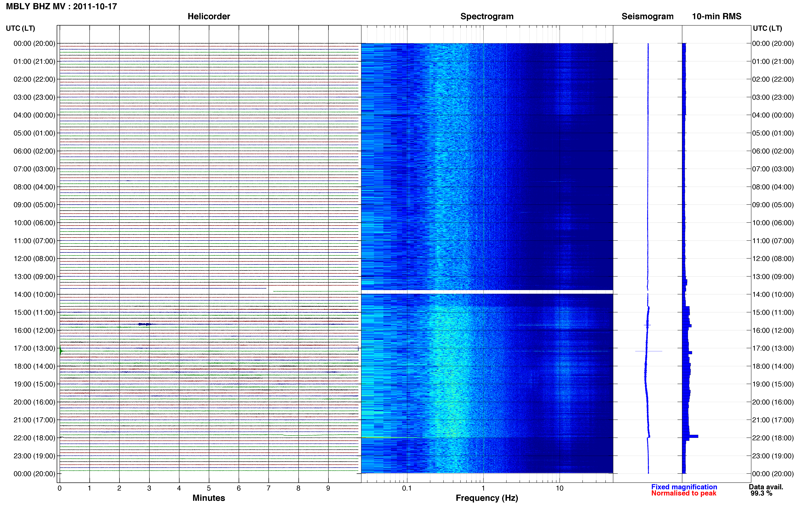
Task: Select the 'Spectrogram' panel heading
Action: click(487, 16)
